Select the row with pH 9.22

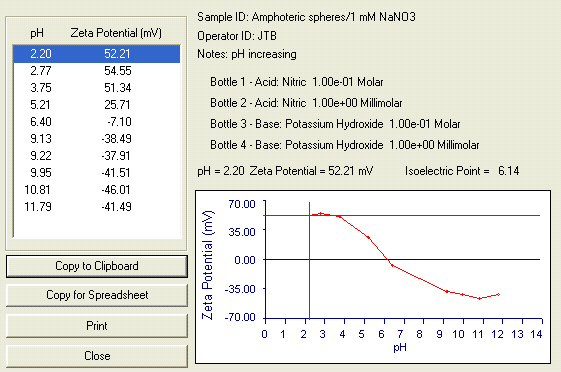pos(97,156)
